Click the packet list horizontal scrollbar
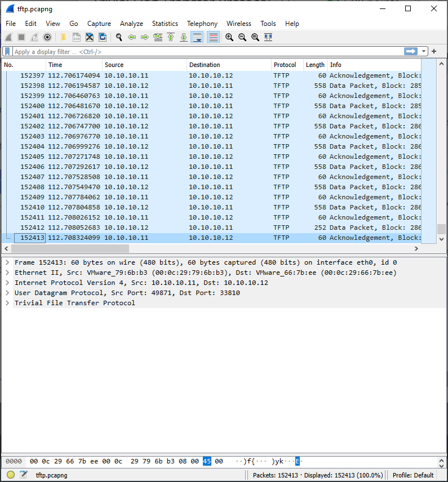The image size is (448, 482). click(x=68, y=248)
